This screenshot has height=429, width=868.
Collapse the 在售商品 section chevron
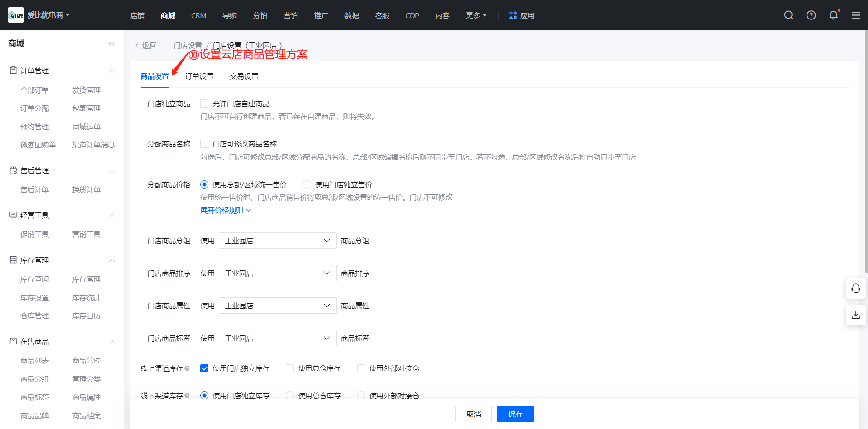112,342
